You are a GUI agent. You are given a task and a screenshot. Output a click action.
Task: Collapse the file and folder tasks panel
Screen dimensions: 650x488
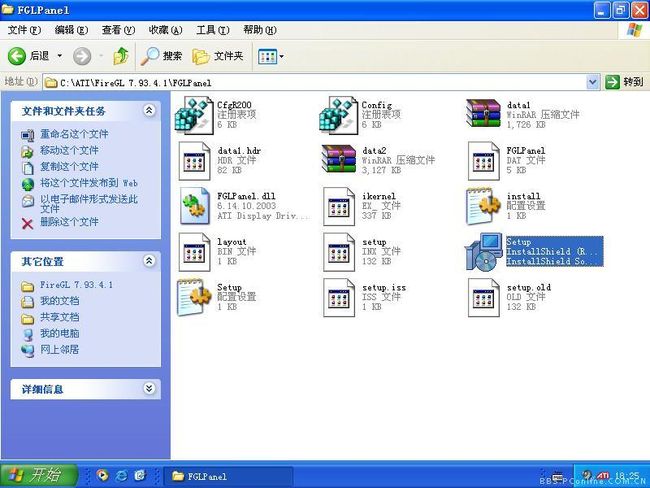[149, 110]
